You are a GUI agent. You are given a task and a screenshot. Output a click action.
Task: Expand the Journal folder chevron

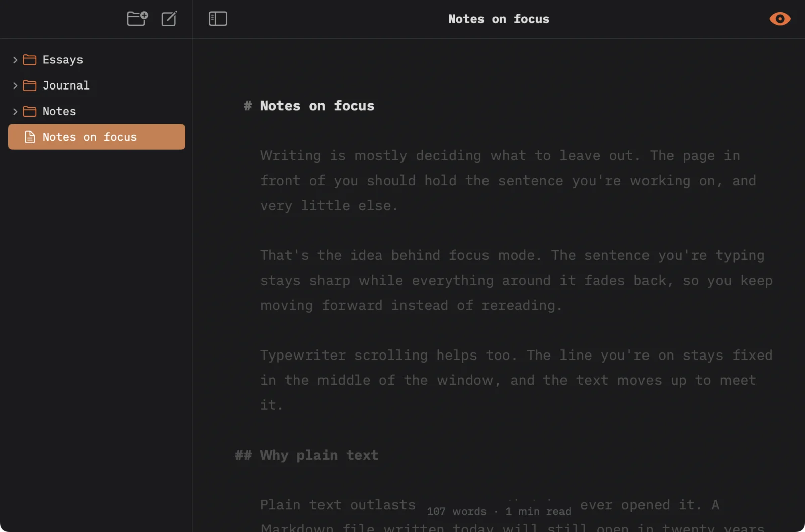(15, 85)
